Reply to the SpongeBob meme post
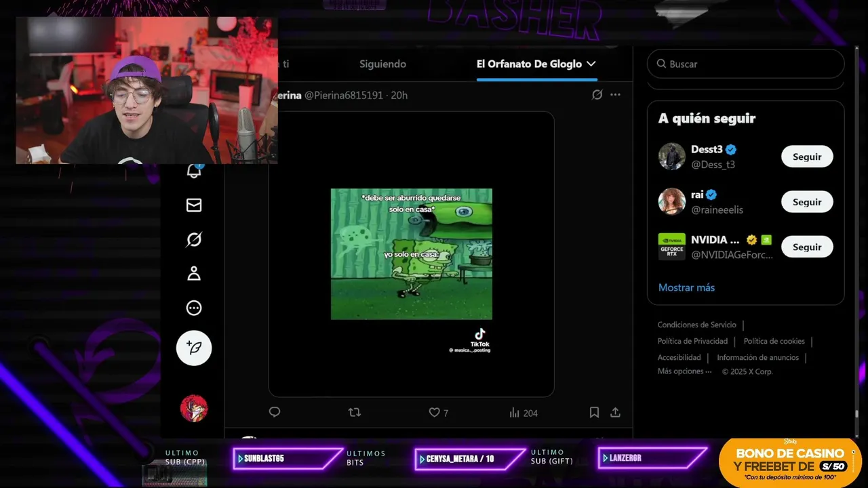The width and height of the screenshot is (868, 488). click(275, 412)
